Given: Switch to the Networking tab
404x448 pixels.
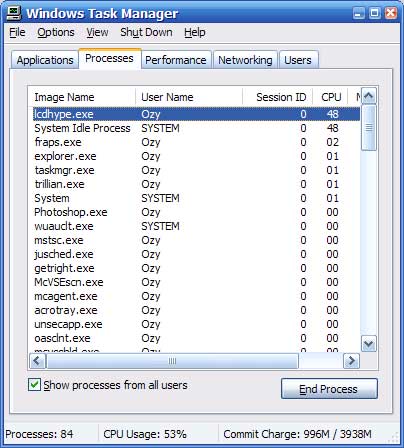Looking at the screenshot, I should pos(245,60).
